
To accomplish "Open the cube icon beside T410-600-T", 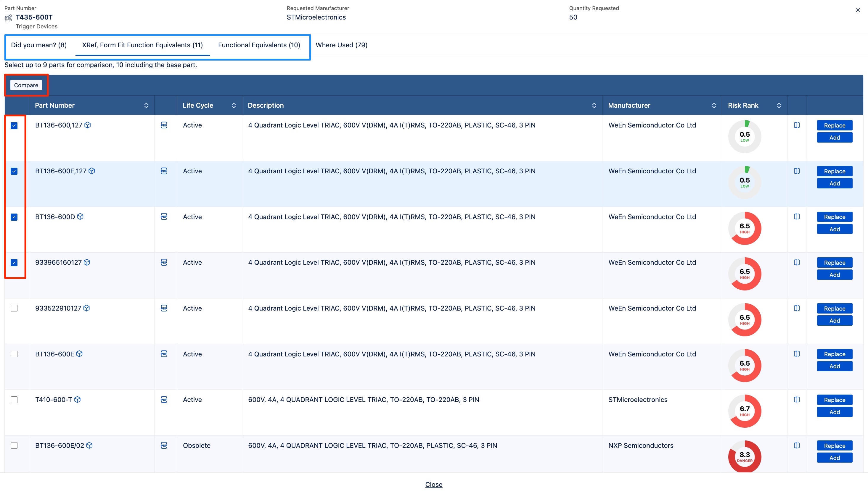I will coord(77,400).
